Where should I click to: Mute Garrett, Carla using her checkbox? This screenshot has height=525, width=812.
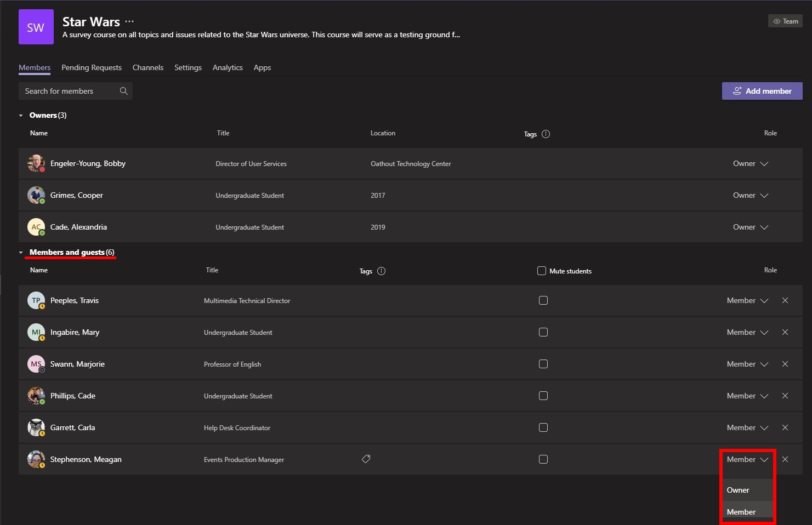[543, 427]
